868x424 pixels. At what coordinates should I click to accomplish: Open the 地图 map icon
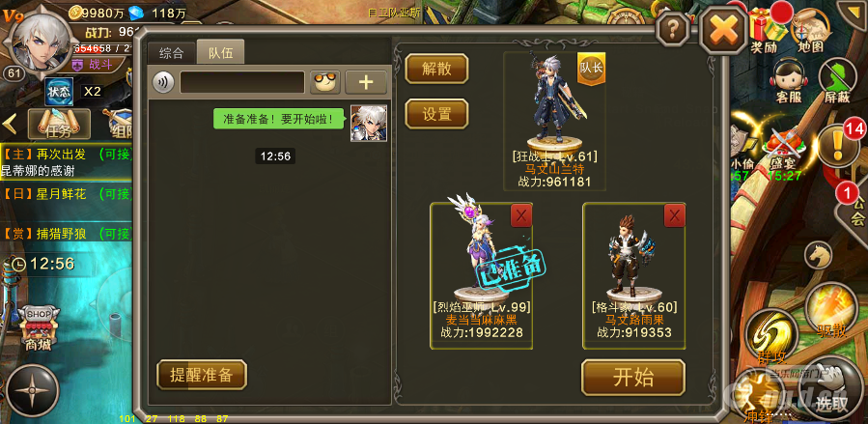point(811,32)
